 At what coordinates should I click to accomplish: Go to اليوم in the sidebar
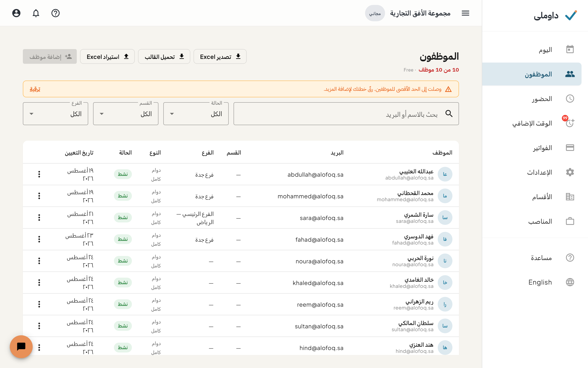coord(532,49)
